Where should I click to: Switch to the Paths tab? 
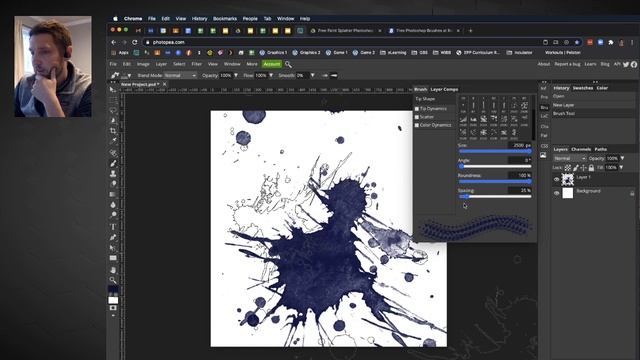tap(600, 149)
